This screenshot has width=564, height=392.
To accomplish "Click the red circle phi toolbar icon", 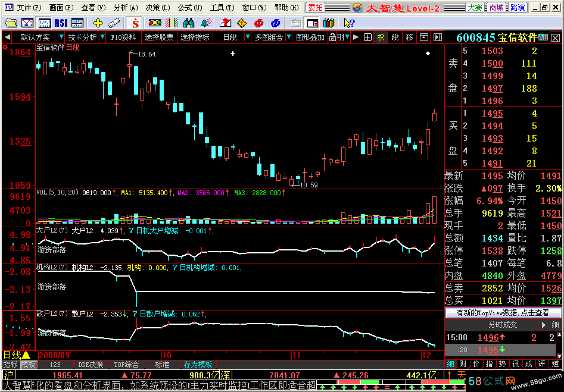I will point(258,23).
